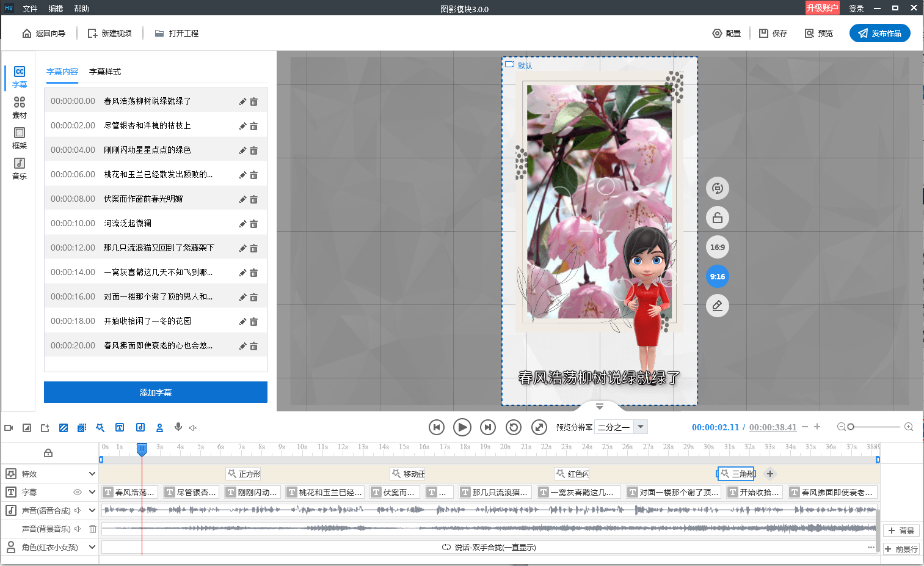Jump to previous with skip-back button
The width and height of the screenshot is (924, 566).
click(x=437, y=427)
